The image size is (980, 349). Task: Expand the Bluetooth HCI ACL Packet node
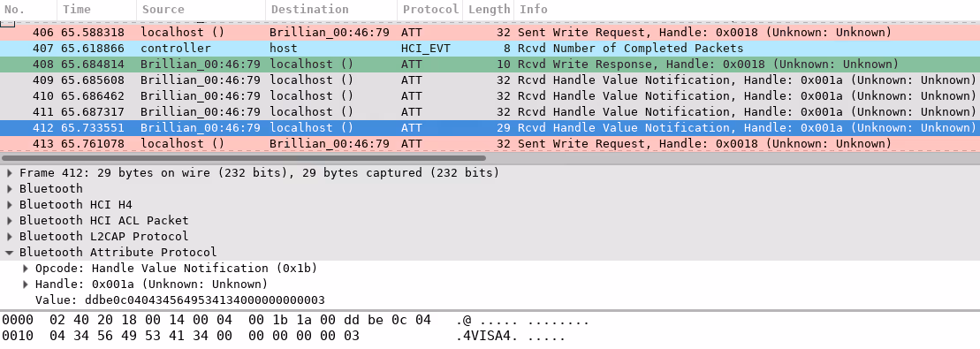(10, 220)
